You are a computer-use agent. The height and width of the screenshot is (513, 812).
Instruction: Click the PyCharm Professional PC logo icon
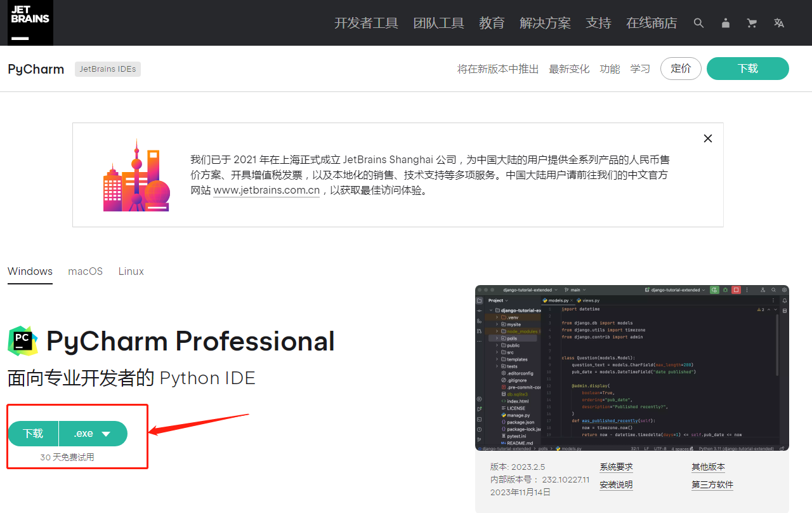[23, 341]
